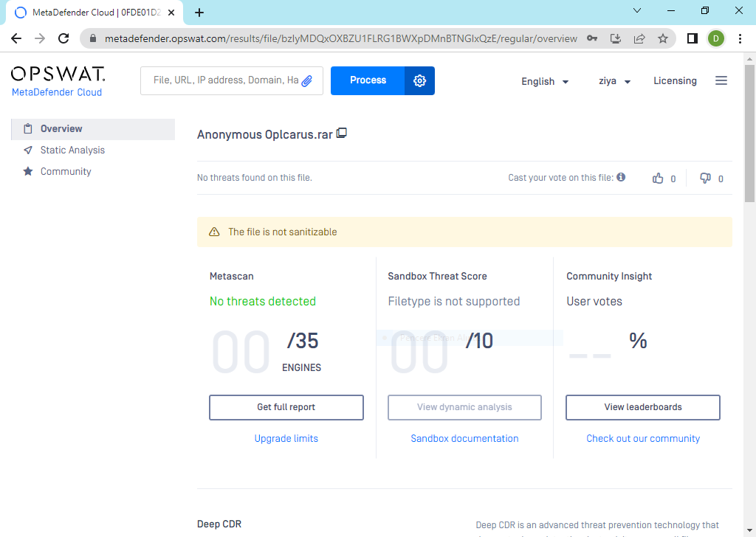Open hamburger navigation menu
The width and height of the screenshot is (756, 537).
(721, 80)
